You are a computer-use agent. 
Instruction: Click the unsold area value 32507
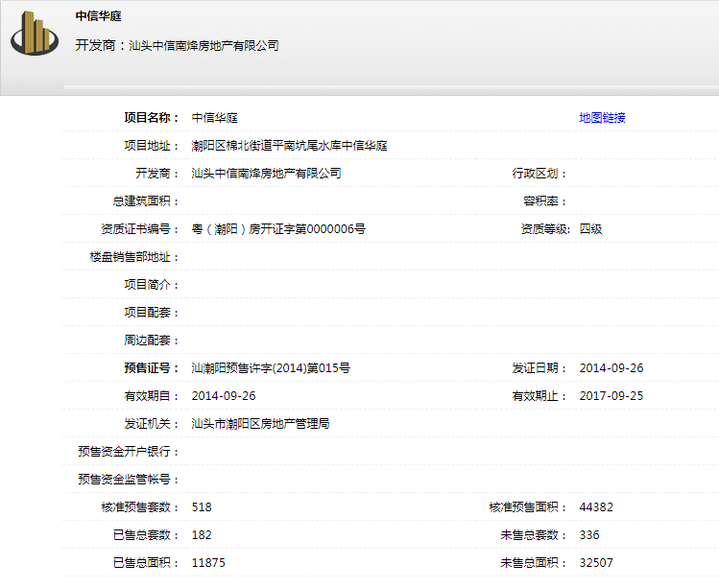(596, 563)
